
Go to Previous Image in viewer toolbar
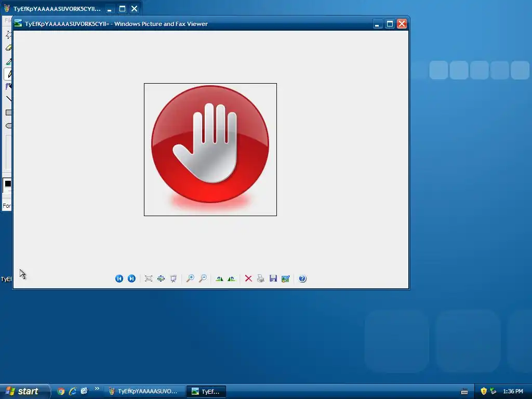119,278
